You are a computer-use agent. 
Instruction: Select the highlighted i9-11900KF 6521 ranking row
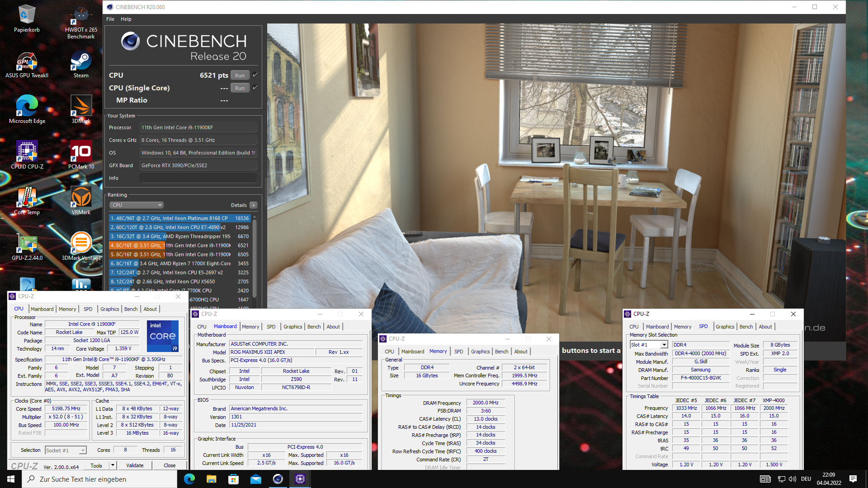pos(179,245)
